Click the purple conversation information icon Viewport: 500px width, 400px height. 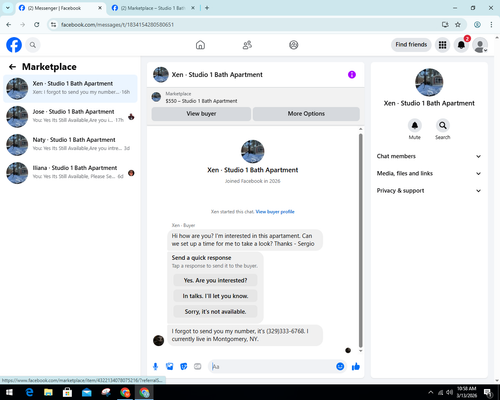point(352,75)
